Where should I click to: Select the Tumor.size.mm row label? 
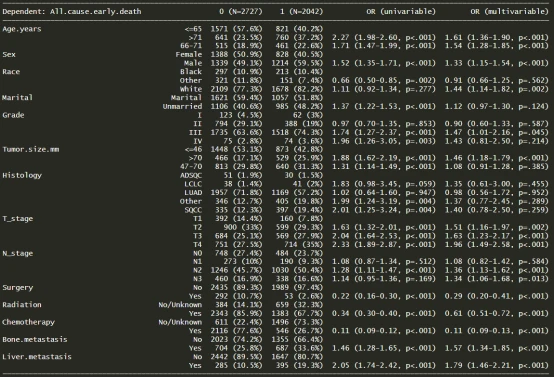pyautogui.click(x=31, y=149)
